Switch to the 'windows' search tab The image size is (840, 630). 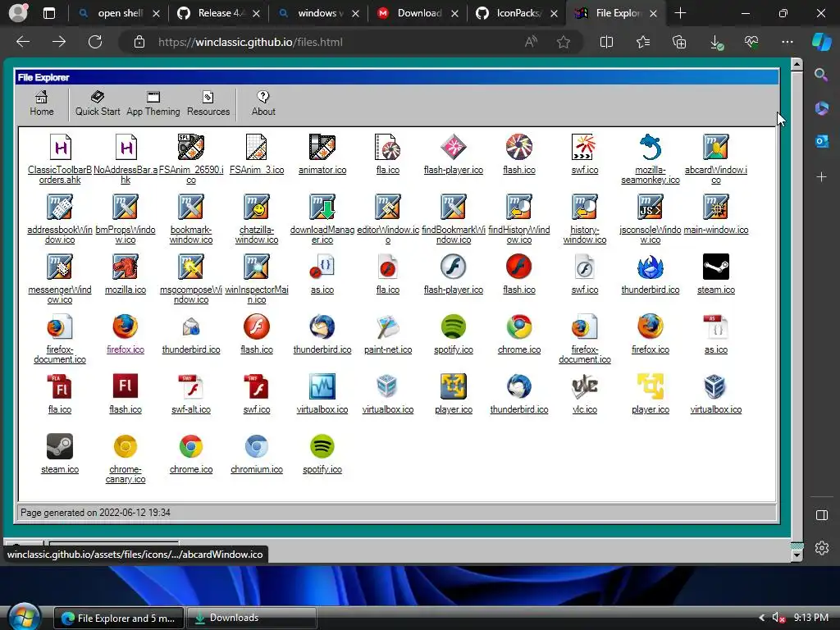[318, 13]
